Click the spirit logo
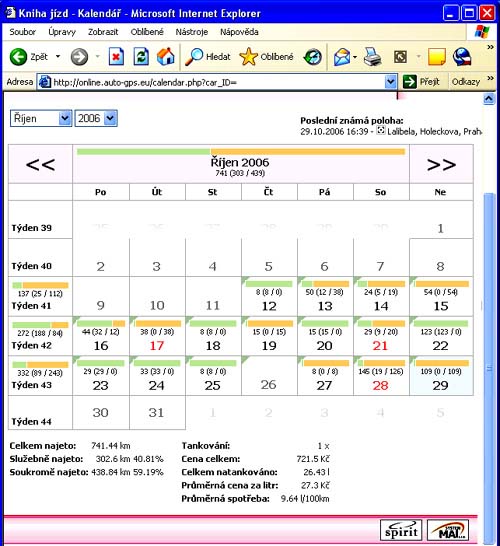This screenshot has width=500, height=546. click(401, 531)
